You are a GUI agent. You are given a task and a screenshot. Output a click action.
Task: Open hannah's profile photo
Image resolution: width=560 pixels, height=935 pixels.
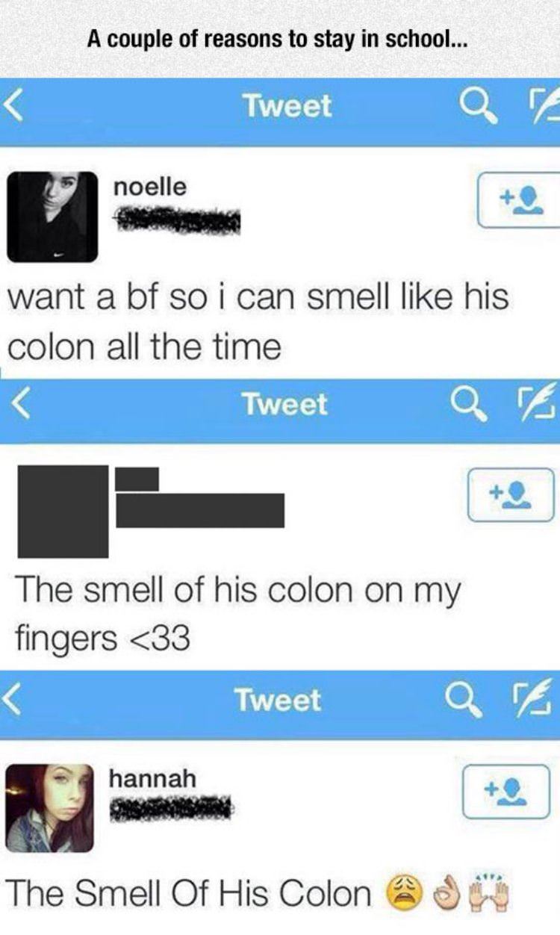(50, 809)
